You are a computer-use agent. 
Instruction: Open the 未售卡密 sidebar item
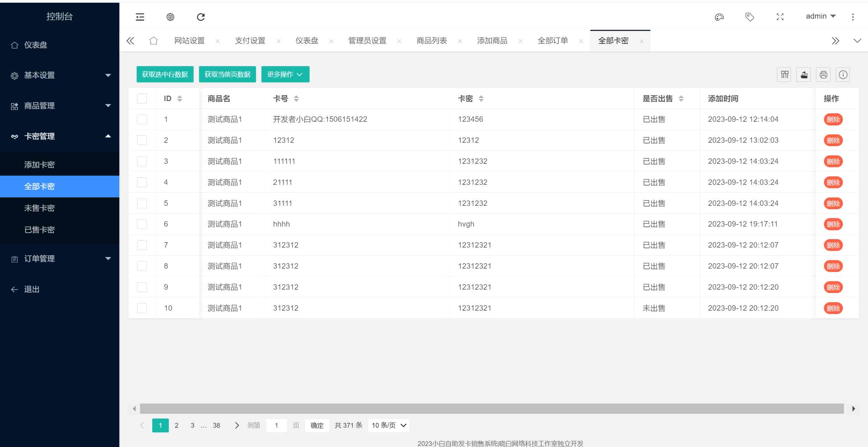tap(39, 208)
